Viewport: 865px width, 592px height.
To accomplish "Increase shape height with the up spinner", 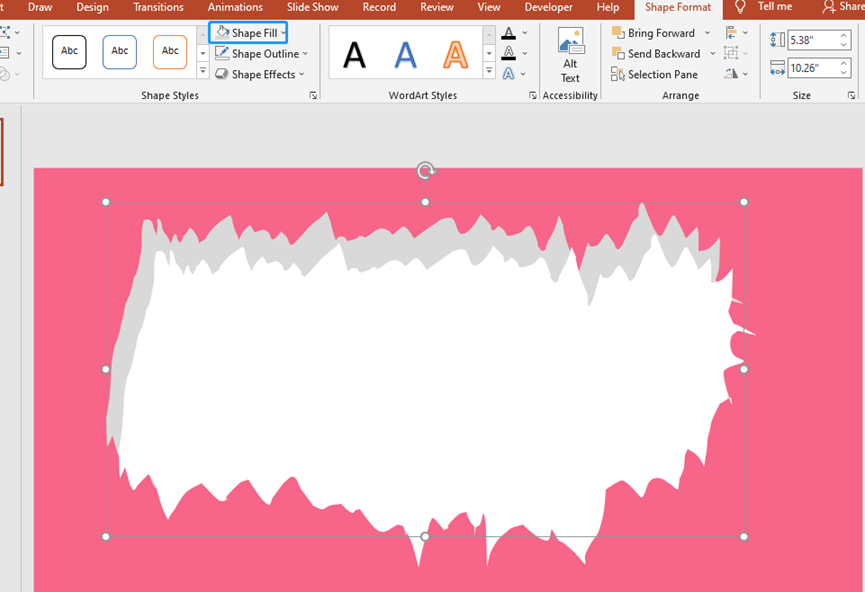I will (x=844, y=36).
